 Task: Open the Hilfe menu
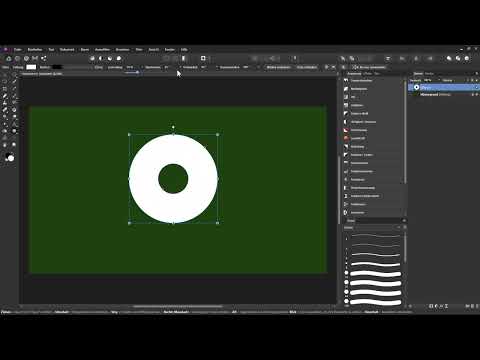(x=184, y=50)
